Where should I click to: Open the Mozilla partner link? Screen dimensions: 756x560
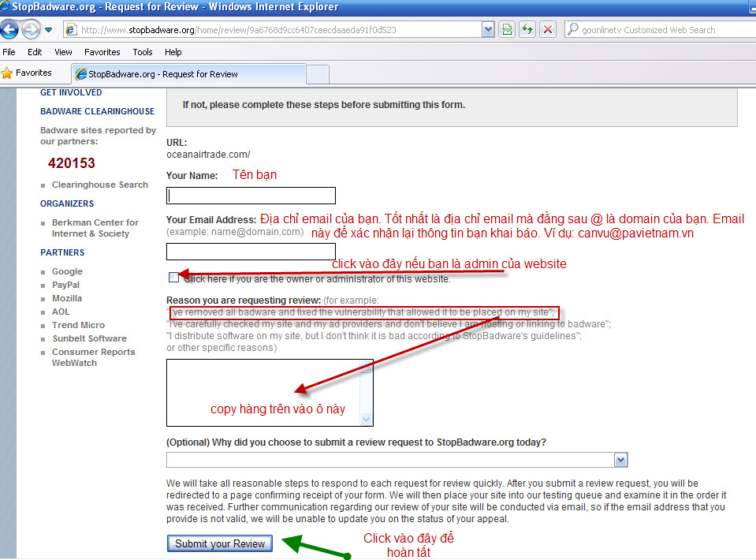tap(67, 298)
